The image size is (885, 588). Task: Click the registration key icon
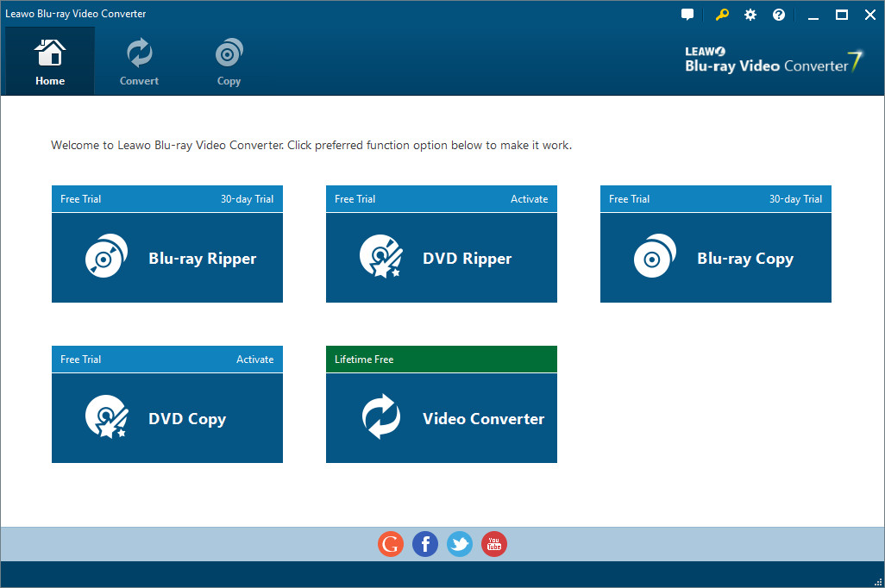click(x=721, y=14)
